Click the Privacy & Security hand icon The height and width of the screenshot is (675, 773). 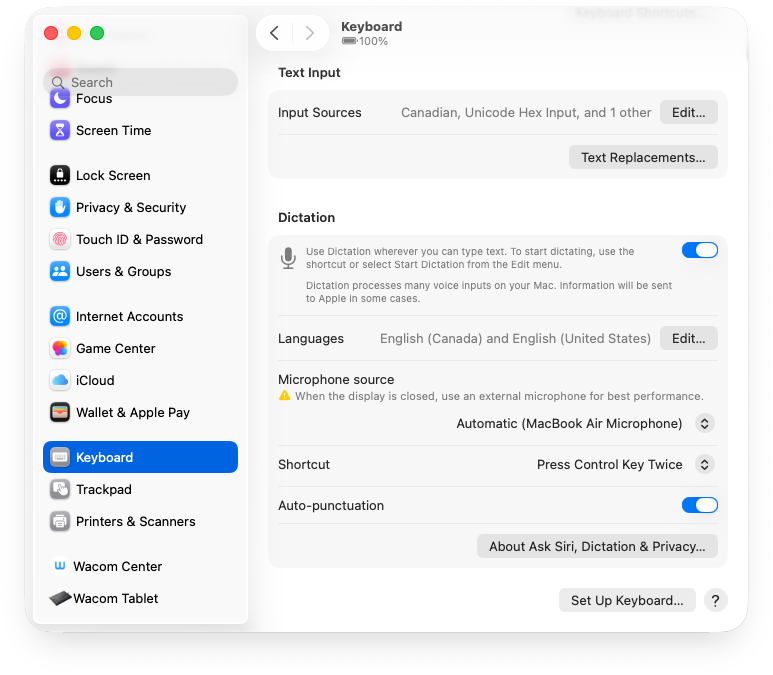(x=60, y=207)
